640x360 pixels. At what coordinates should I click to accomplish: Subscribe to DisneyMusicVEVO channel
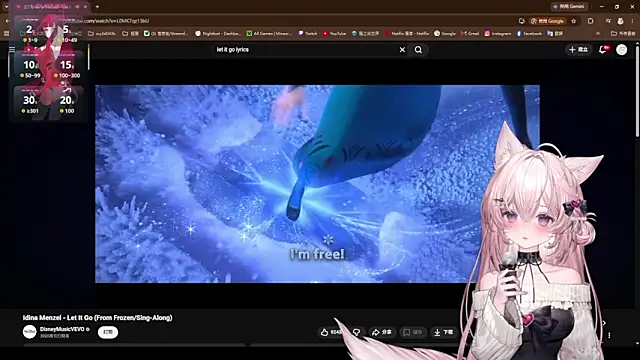coord(108,332)
